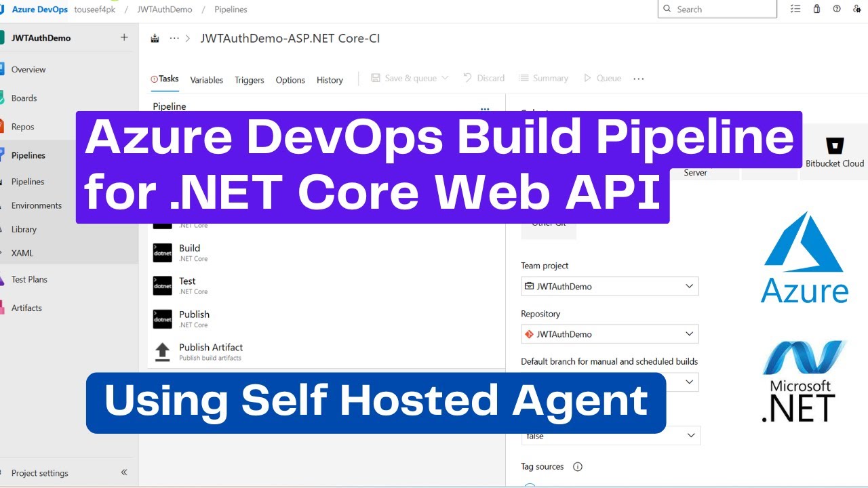Screen dimensions: 868x488
Task: Click the dotnet icon of the Build task
Action: click(x=163, y=253)
